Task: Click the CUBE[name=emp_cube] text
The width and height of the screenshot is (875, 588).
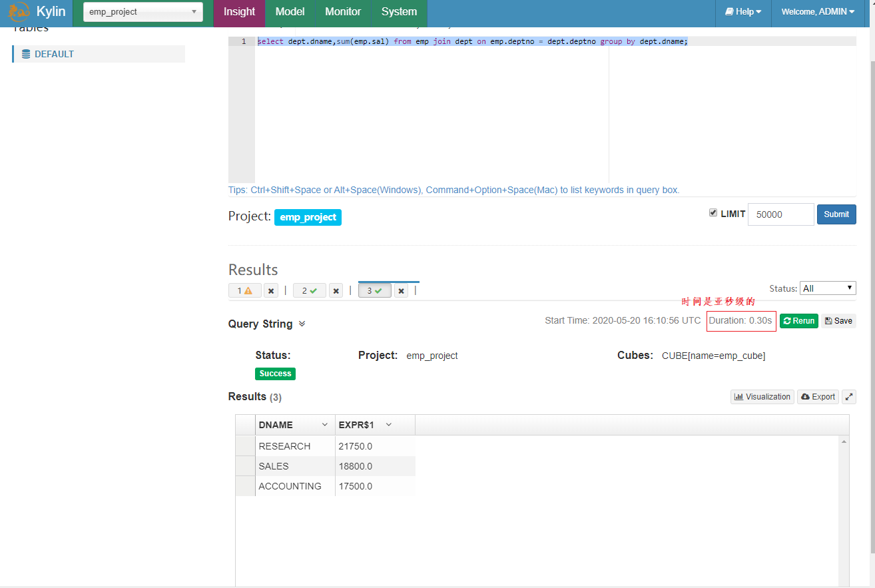Action: tap(713, 356)
